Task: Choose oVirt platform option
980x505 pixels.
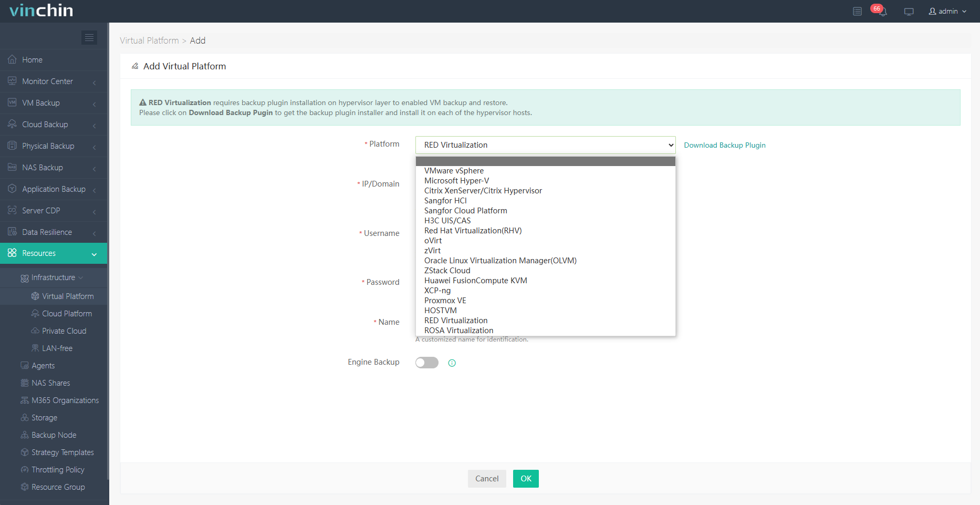Action: [x=545, y=241]
